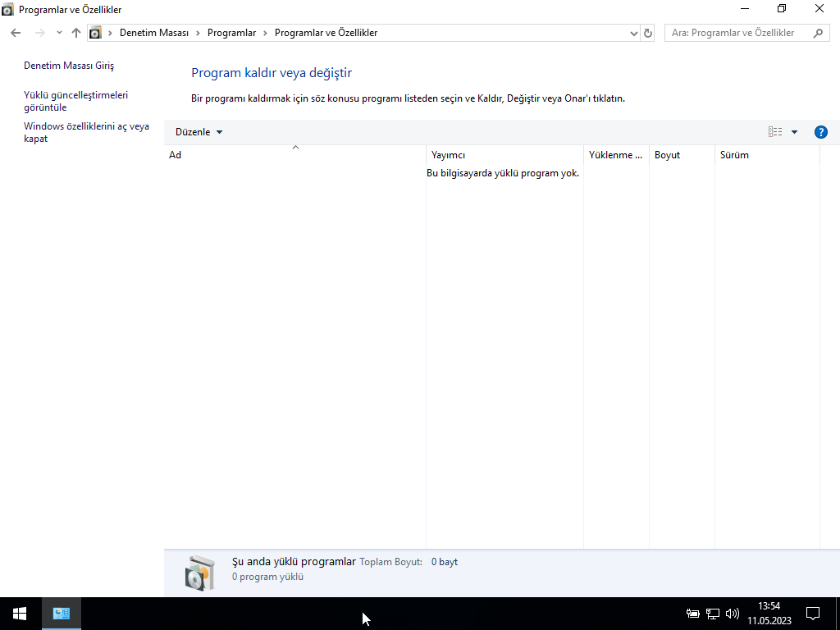Go up one folder level
The image size is (840, 630).
[76, 33]
